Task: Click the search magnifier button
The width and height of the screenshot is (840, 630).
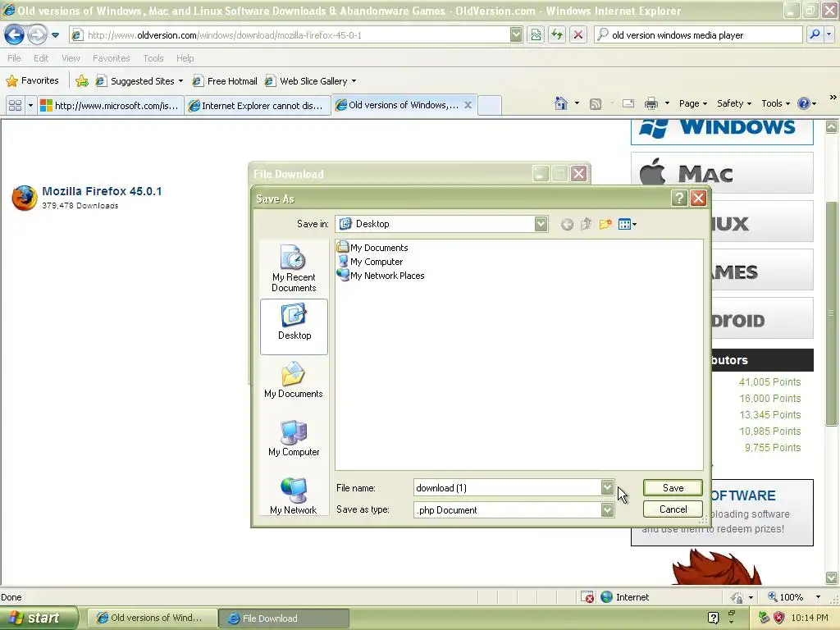Action: tap(815, 34)
